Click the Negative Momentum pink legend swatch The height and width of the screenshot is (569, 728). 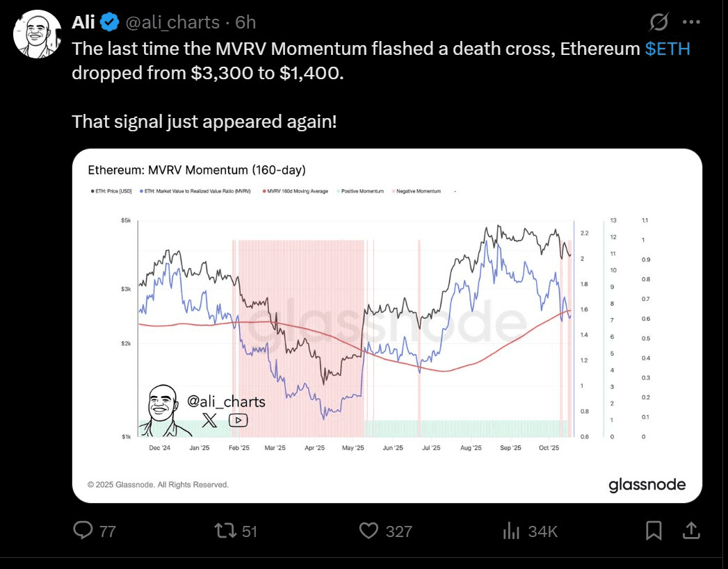tap(393, 191)
